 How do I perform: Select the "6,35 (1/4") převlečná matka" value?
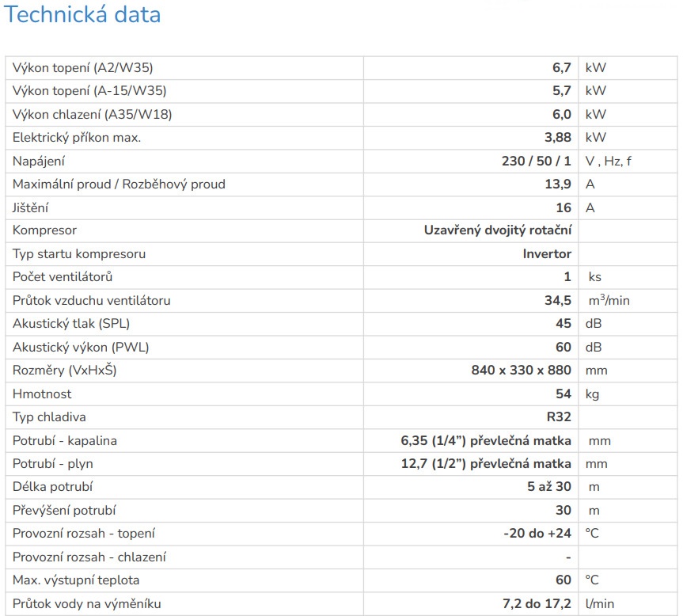click(486, 440)
